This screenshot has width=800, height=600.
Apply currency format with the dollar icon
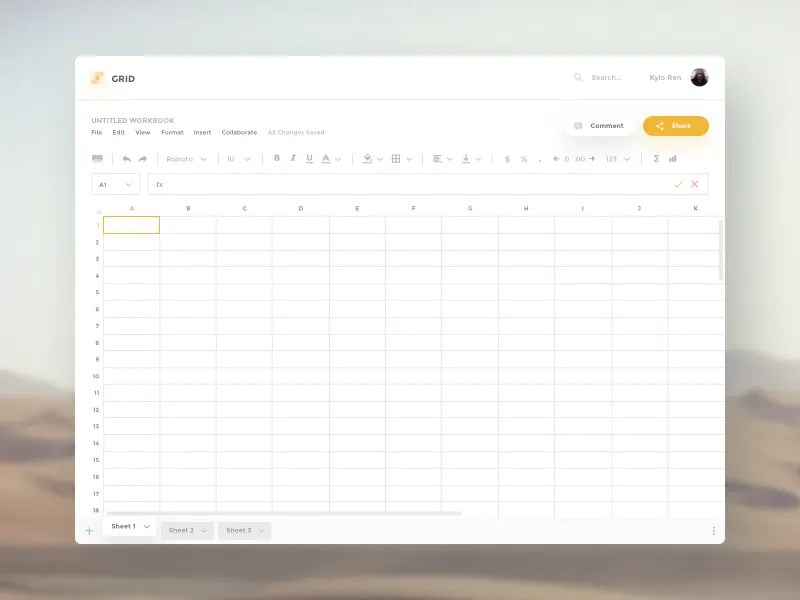[x=506, y=158]
